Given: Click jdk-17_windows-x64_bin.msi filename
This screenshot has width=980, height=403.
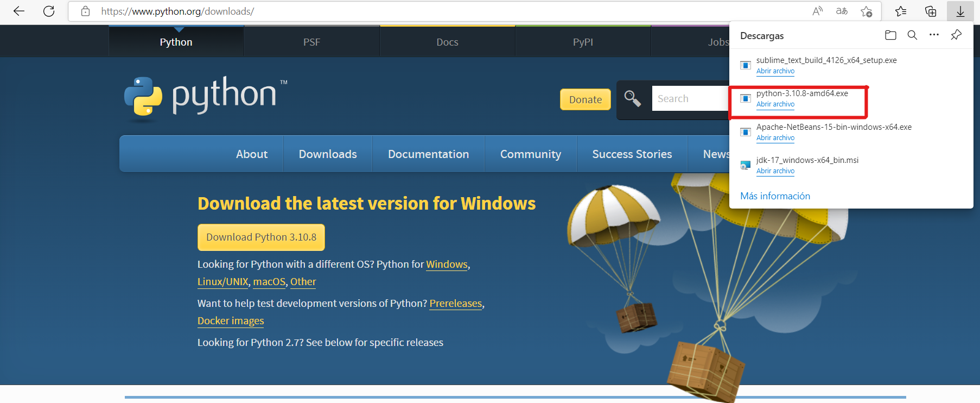Looking at the screenshot, I should coord(807,160).
